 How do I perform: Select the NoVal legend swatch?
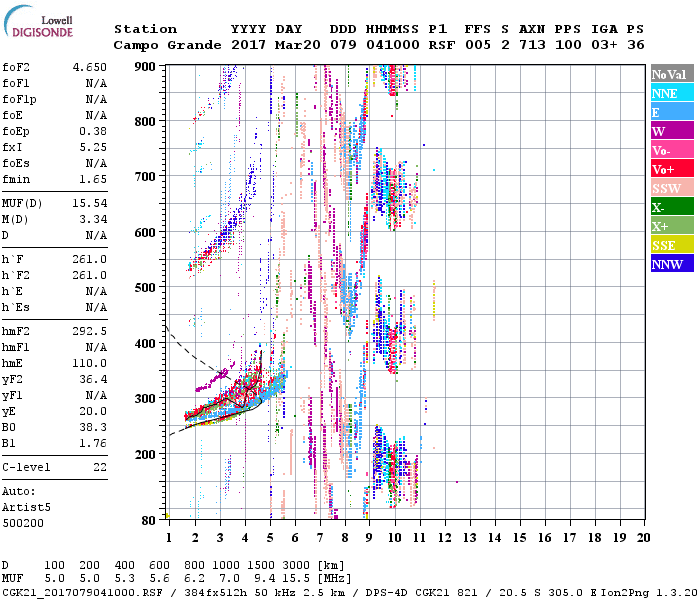[x=672, y=74]
